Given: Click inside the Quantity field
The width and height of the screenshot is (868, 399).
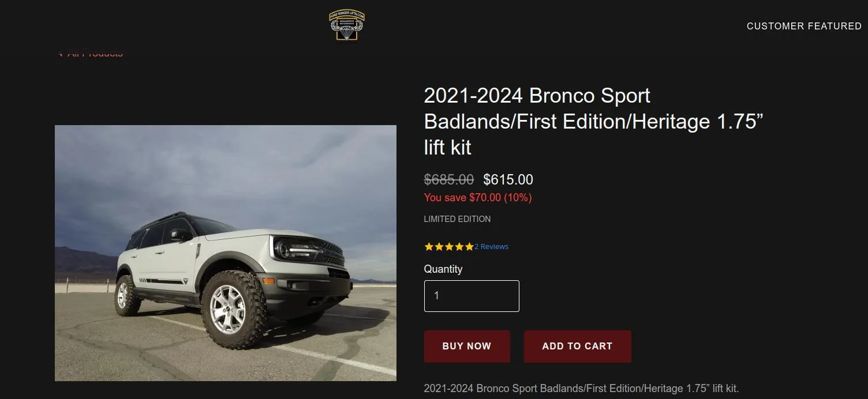Looking at the screenshot, I should tap(471, 296).
